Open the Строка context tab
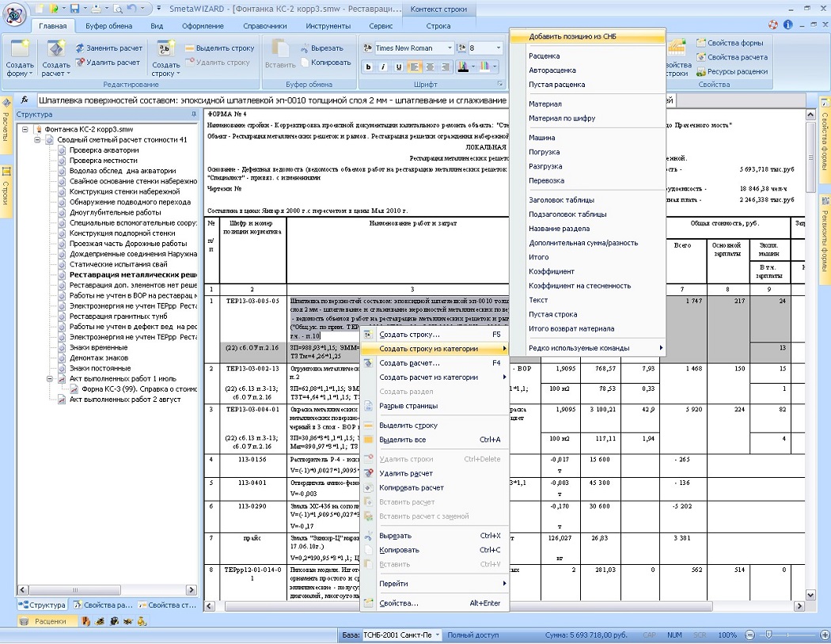Screen dimensions: 831x644 click(x=438, y=25)
